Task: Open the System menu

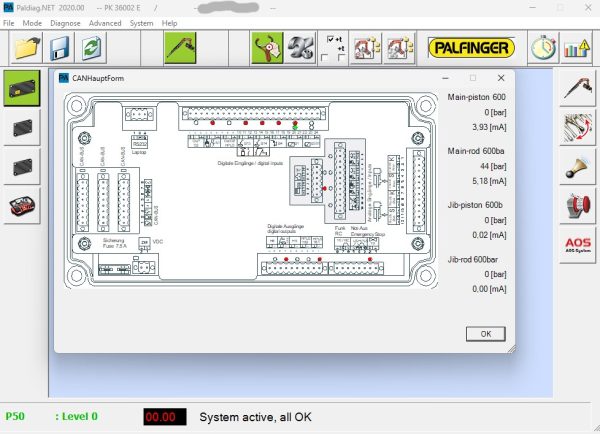Action: pyautogui.click(x=142, y=22)
